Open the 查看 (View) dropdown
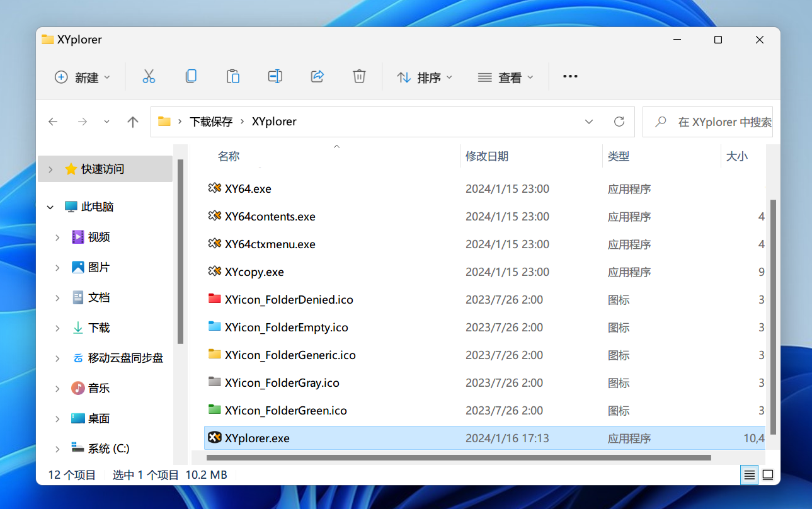The image size is (812, 509). [x=505, y=77]
